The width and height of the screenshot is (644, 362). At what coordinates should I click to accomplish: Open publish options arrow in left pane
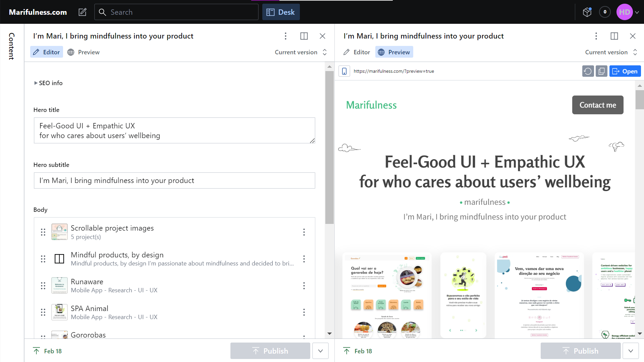tap(320, 351)
